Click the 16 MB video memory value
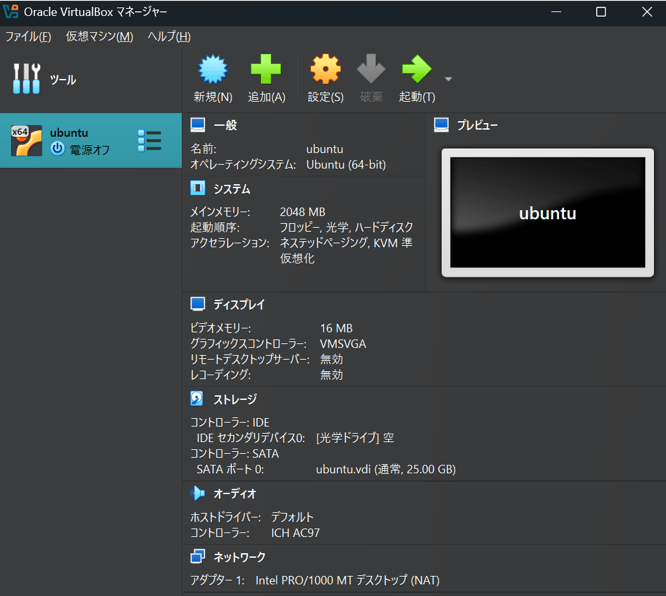This screenshot has height=596, width=666. pos(336,328)
